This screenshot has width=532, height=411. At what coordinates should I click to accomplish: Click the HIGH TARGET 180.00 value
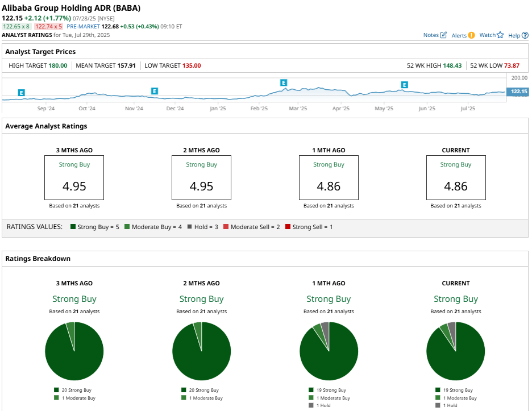tap(58, 65)
